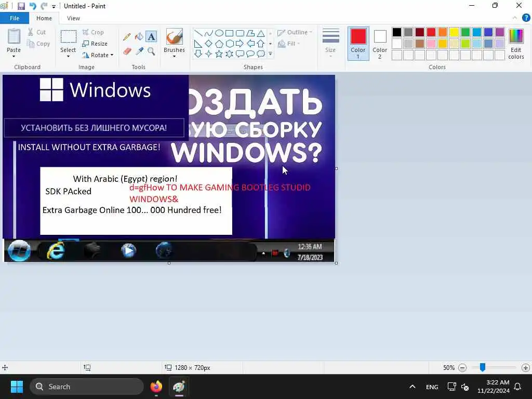Select the Text tool

[x=151, y=37]
